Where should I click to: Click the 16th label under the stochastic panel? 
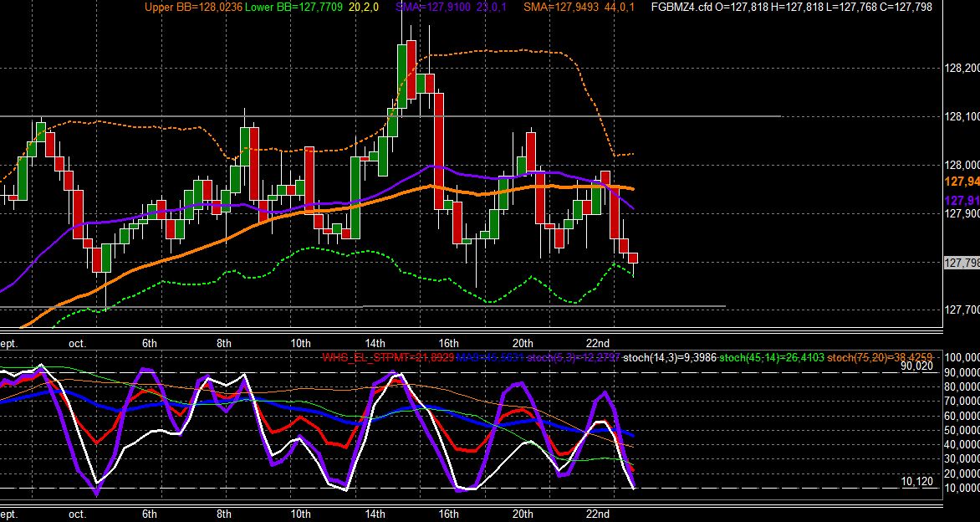point(449,514)
